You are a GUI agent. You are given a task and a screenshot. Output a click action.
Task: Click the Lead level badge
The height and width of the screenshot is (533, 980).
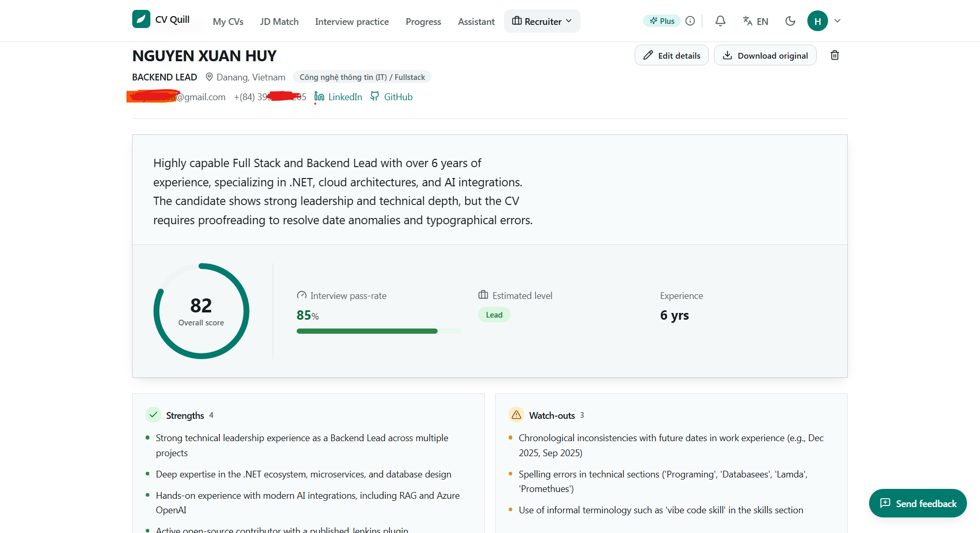494,315
